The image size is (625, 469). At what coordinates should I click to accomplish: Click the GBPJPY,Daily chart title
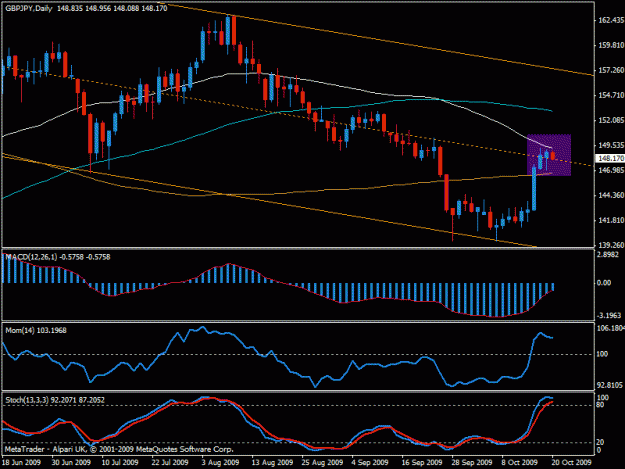pyautogui.click(x=29, y=8)
